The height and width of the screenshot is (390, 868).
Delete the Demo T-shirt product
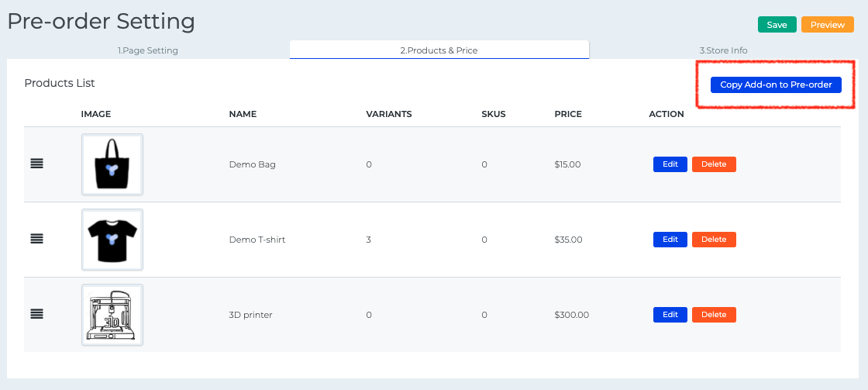point(714,240)
